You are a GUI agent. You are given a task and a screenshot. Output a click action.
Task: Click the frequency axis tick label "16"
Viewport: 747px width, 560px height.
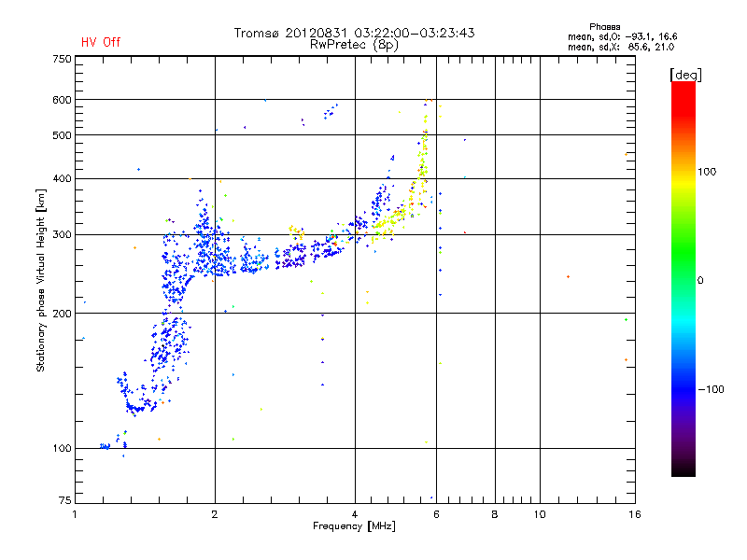(x=635, y=514)
